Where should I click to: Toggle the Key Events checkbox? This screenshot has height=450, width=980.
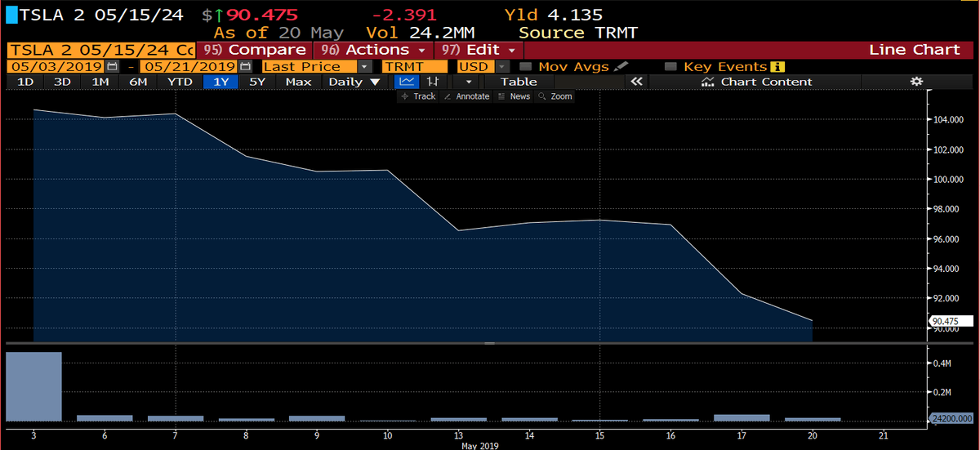click(670, 66)
